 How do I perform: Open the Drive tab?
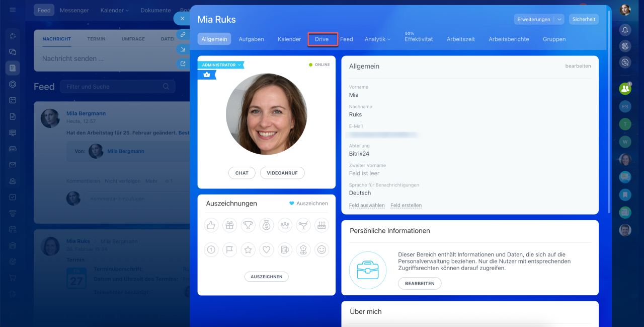click(x=322, y=39)
